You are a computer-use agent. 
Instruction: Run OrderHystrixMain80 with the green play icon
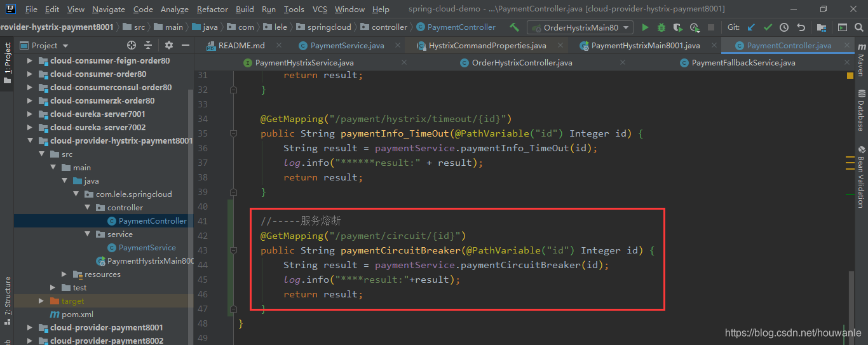(646, 27)
